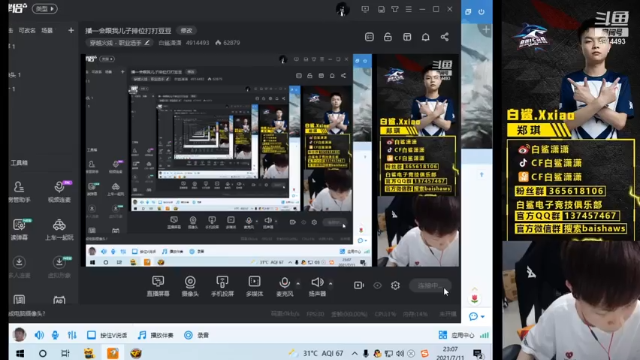
Task: Click the power icon in blue header
Action: pos(481,12)
